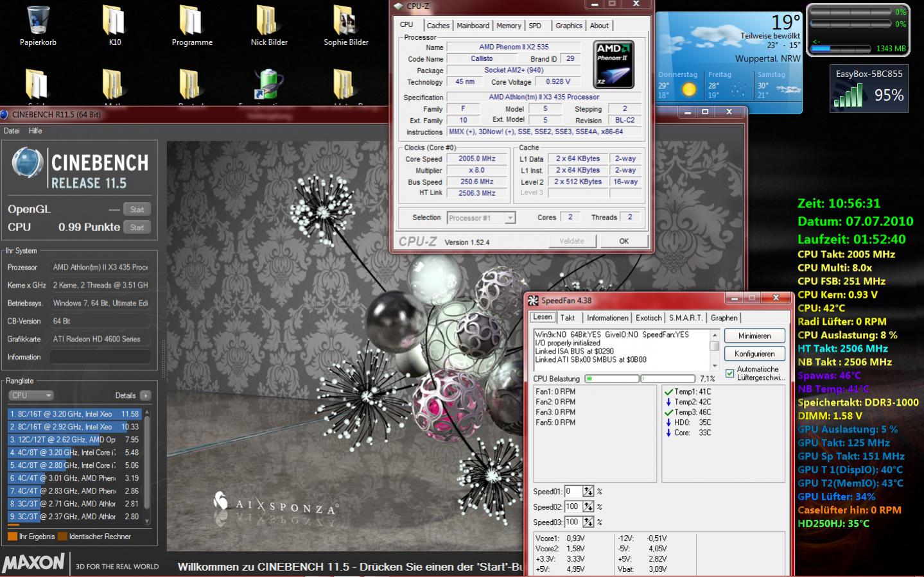
Task: Click the Speed02 value input field
Action: [573, 506]
